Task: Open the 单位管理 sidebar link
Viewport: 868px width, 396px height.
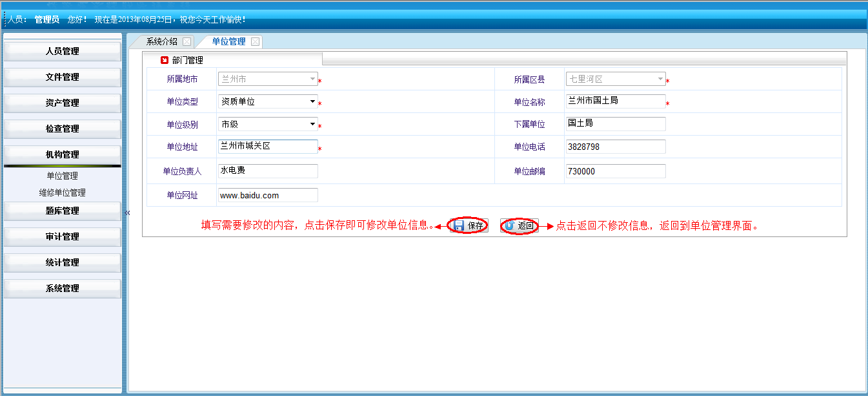Action: [62, 176]
